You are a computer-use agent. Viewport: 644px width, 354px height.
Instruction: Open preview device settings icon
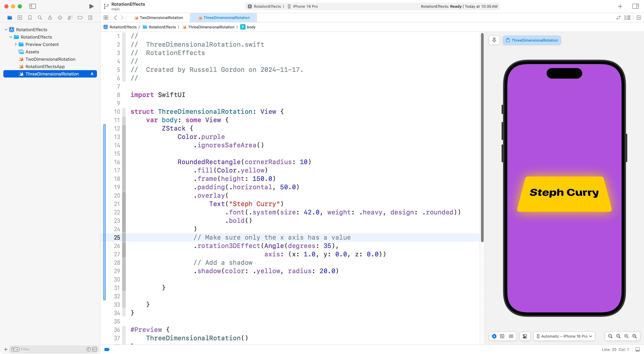(x=525, y=336)
